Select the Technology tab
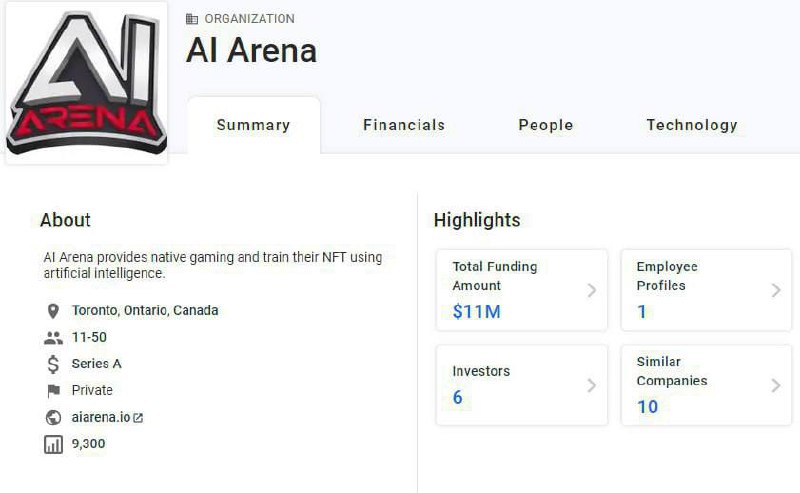 coord(691,125)
